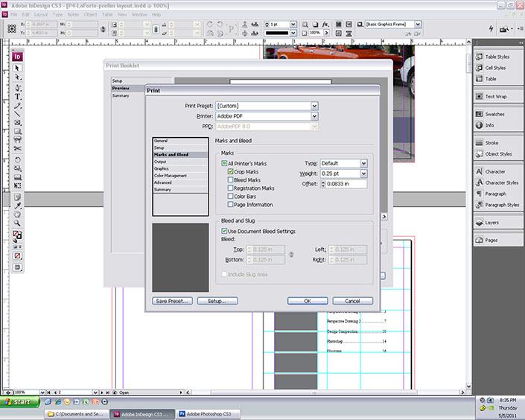
Task: Uncheck the Crop Marks checkbox
Action: click(x=230, y=171)
